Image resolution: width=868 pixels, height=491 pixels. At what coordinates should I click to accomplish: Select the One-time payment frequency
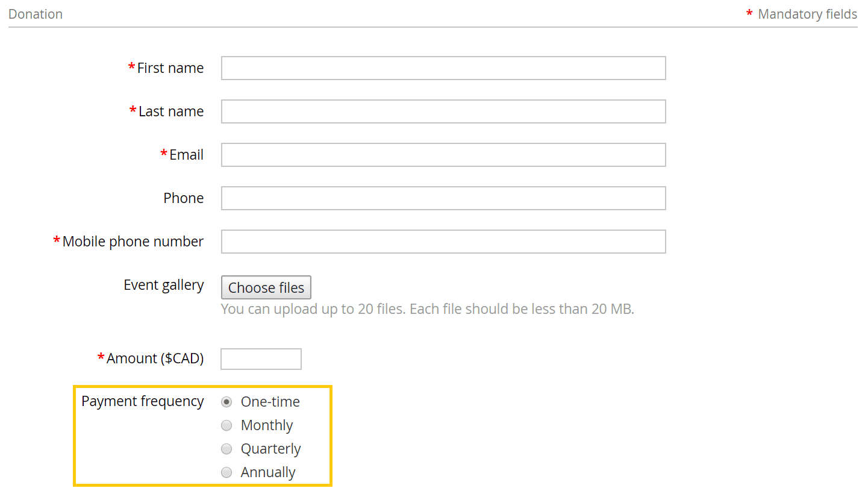226,401
